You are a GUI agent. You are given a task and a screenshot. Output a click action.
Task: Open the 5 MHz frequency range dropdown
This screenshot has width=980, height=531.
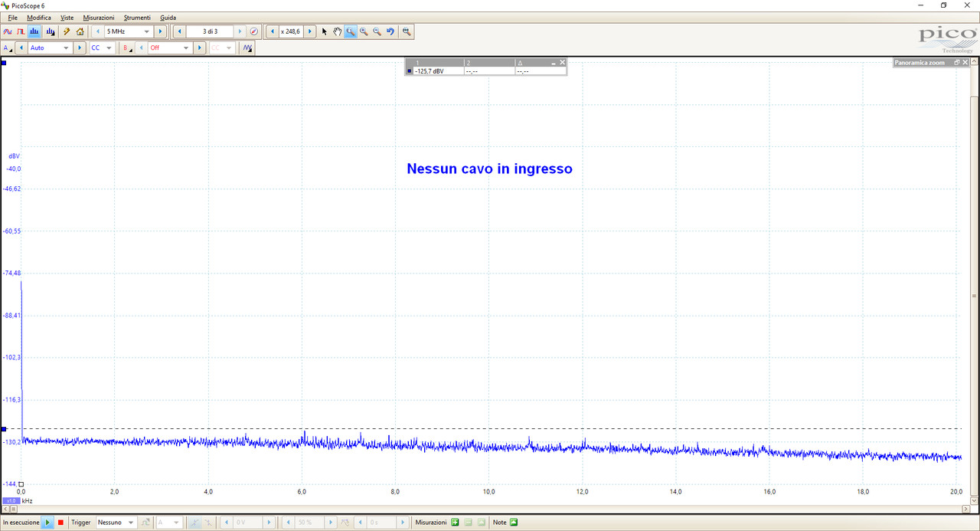point(129,31)
